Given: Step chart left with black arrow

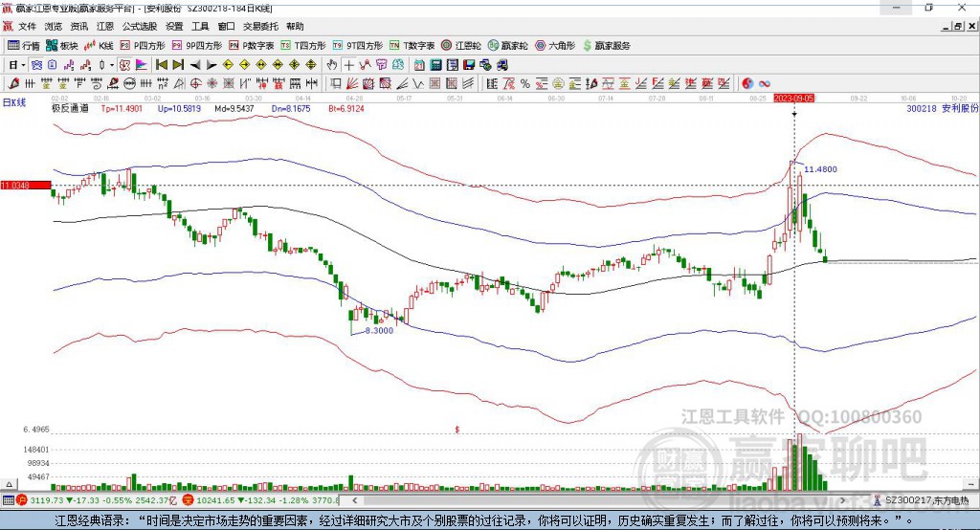Looking at the screenshot, I should (195, 65).
